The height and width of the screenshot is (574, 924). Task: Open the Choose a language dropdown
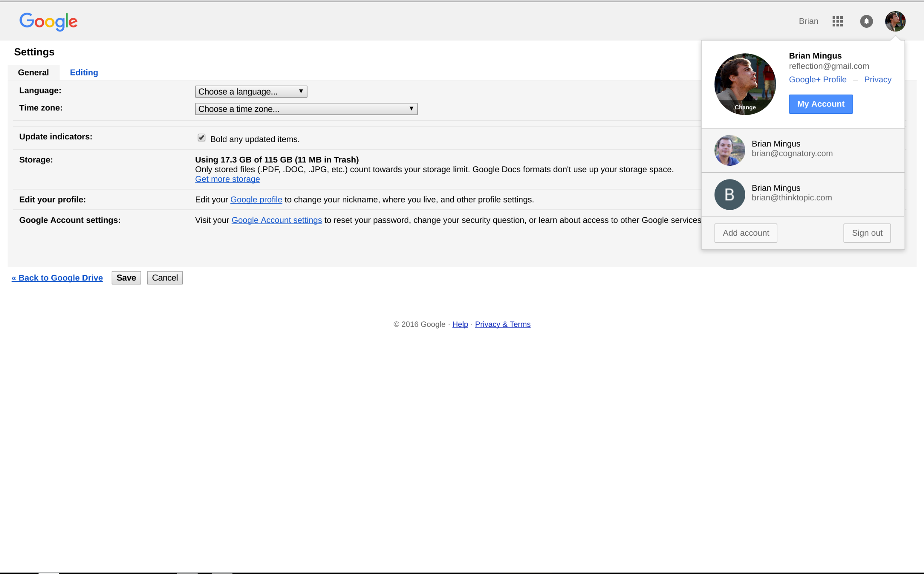[251, 91]
